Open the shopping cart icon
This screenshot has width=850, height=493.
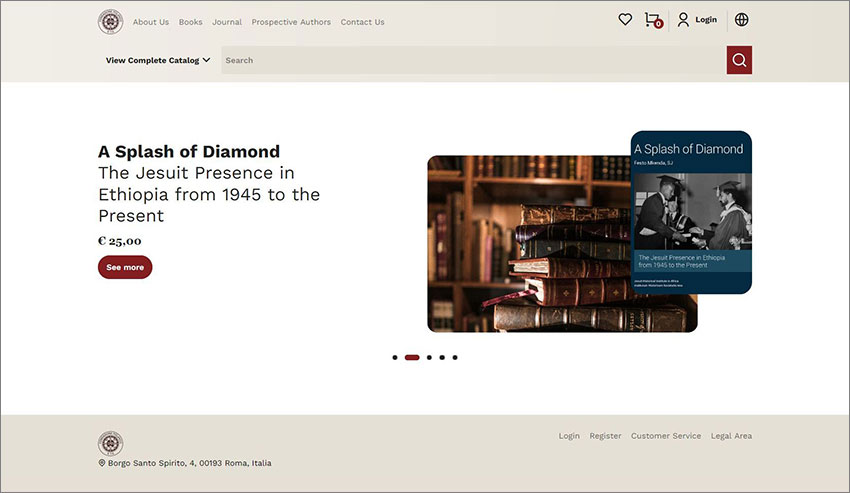click(x=652, y=20)
